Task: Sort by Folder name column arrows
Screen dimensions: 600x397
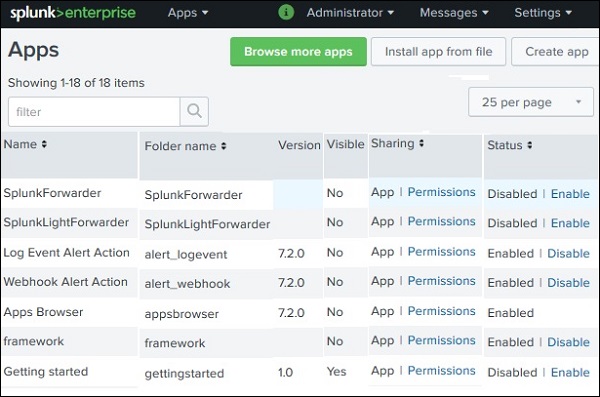Action: (223, 146)
